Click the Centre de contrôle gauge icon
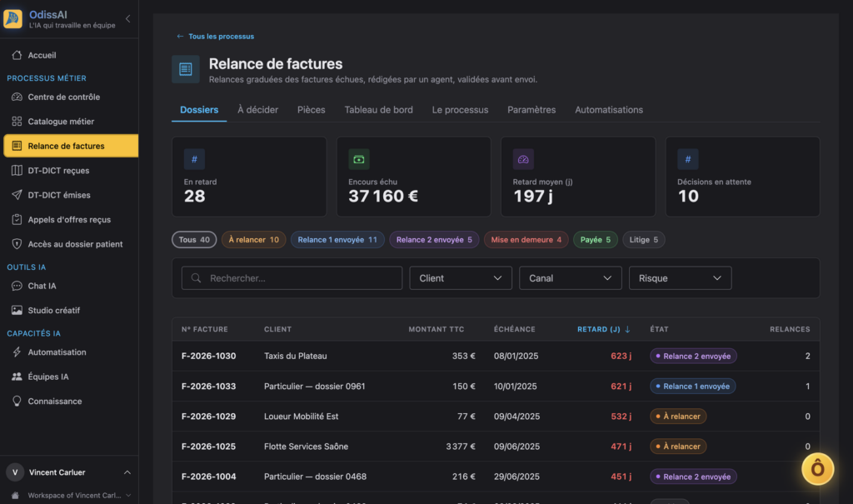 point(17,97)
